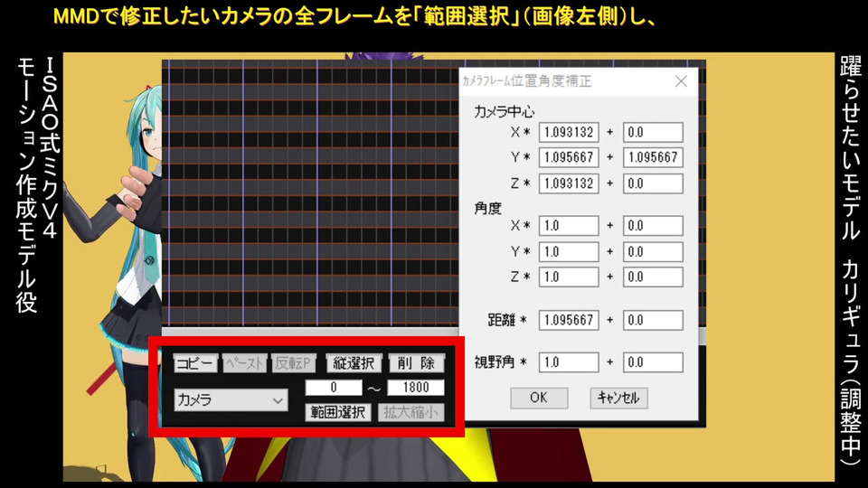The width and height of the screenshot is (868, 488).
Task: Click the コピー (copy) button
Action: [195, 363]
